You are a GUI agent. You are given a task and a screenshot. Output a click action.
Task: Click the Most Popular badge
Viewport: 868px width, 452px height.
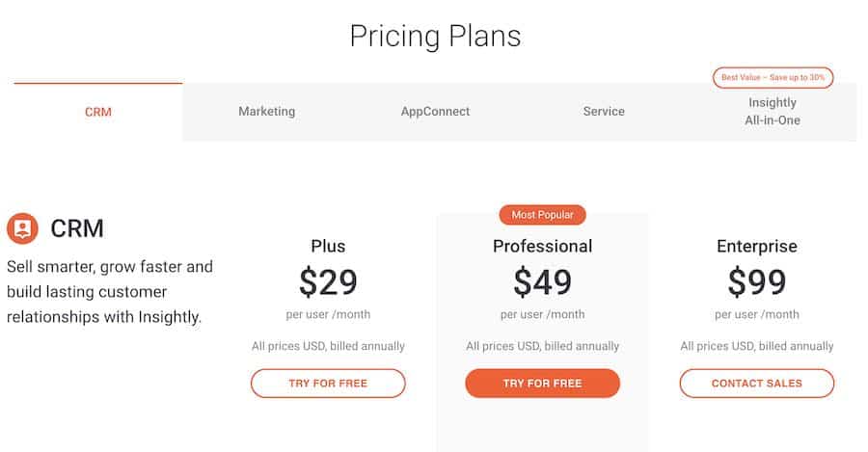coord(542,215)
